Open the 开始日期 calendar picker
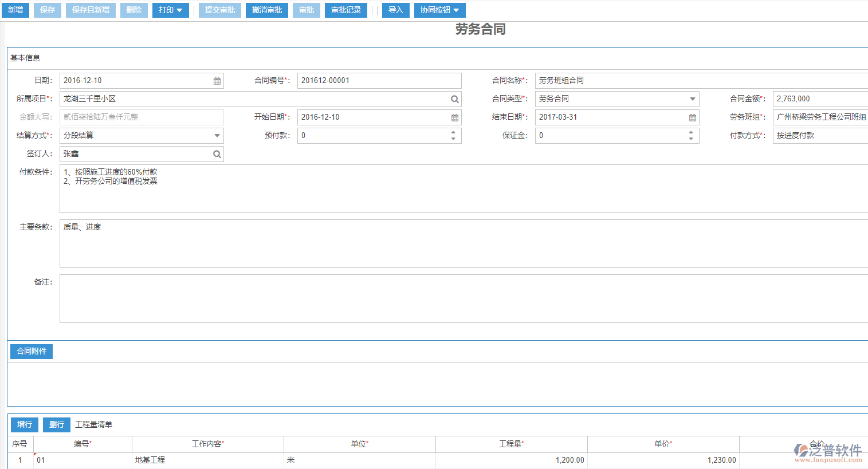868x469 pixels. point(455,117)
